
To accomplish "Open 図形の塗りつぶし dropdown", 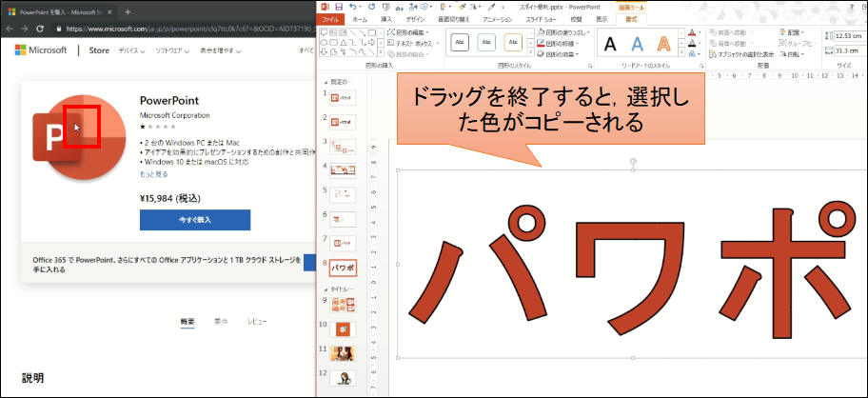I will tap(563, 32).
